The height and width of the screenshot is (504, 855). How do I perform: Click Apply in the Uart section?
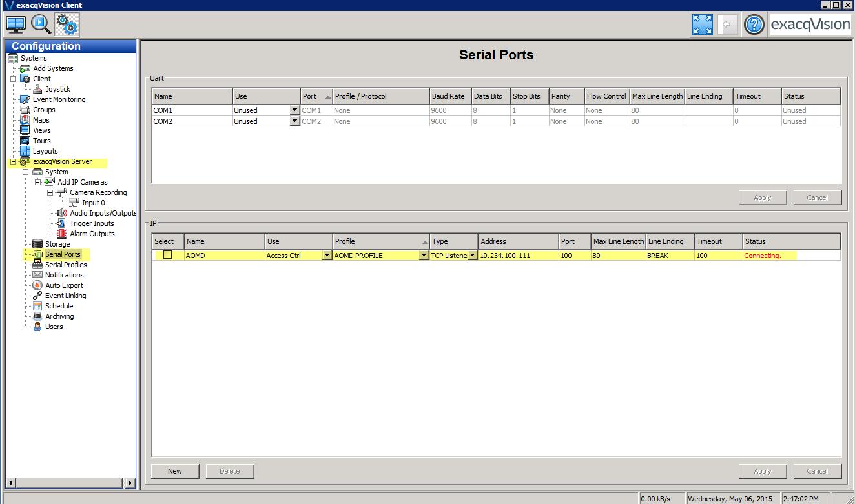(x=763, y=197)
